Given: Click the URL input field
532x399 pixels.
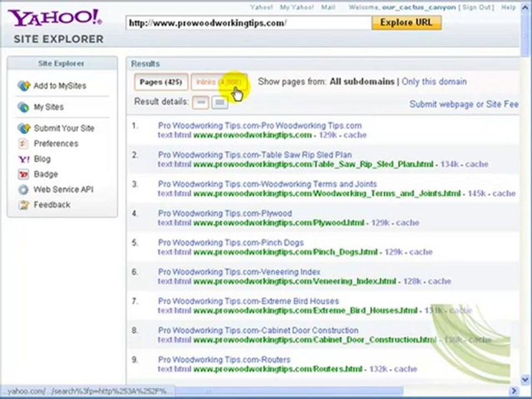Looking at the screenshot, I should 249,23.
